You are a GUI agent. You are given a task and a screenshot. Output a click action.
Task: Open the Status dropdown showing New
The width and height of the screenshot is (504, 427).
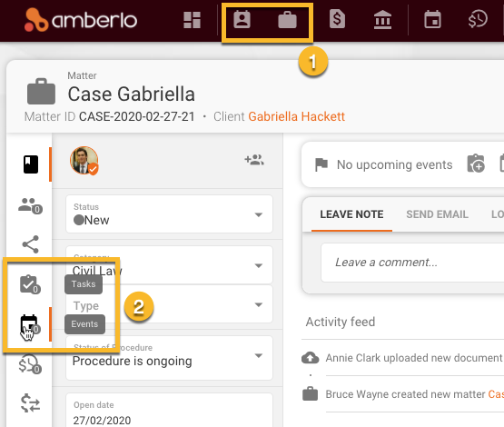169,213
